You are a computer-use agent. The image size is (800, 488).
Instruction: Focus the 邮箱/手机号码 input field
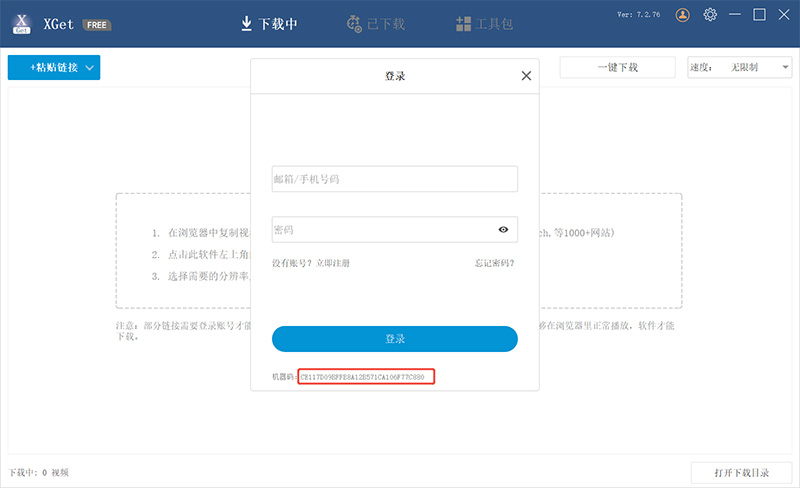tap(394, 179)
